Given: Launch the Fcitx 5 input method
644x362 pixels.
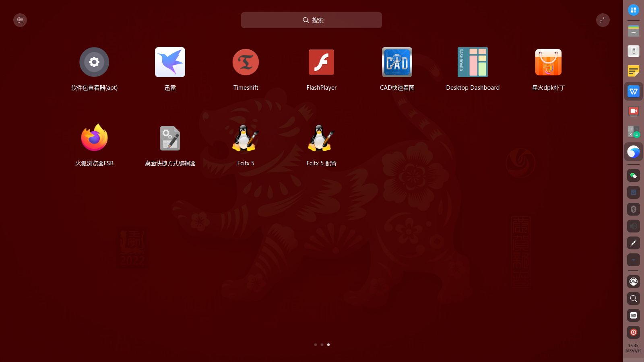Looking at the screenshot, I should (246, 138).
